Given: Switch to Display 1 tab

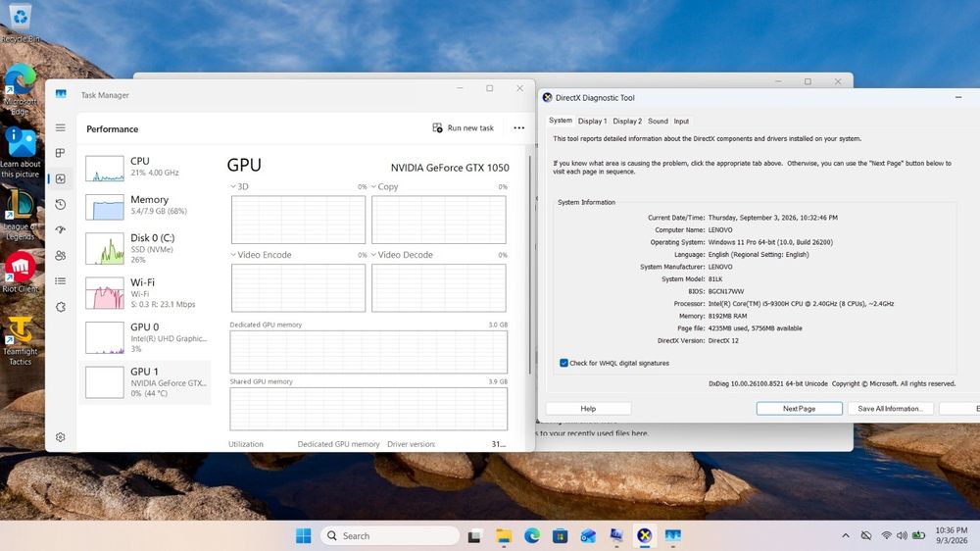Looking at the screenshot, I should [x=592, y=122].
